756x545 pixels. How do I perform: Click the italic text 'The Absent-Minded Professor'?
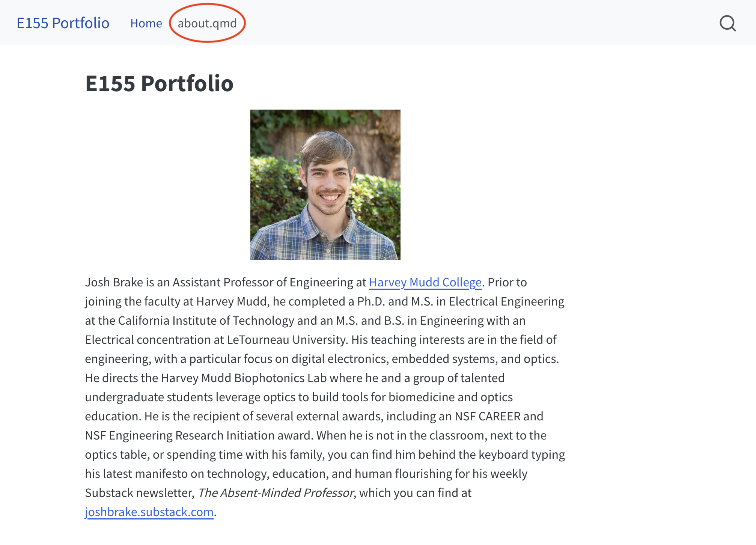(x=276, y=493)
